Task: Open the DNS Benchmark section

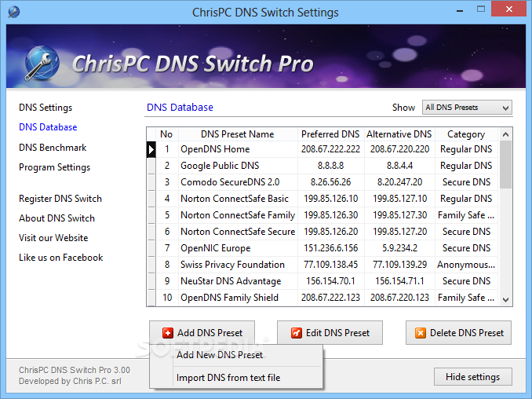Action: point(53,148)
